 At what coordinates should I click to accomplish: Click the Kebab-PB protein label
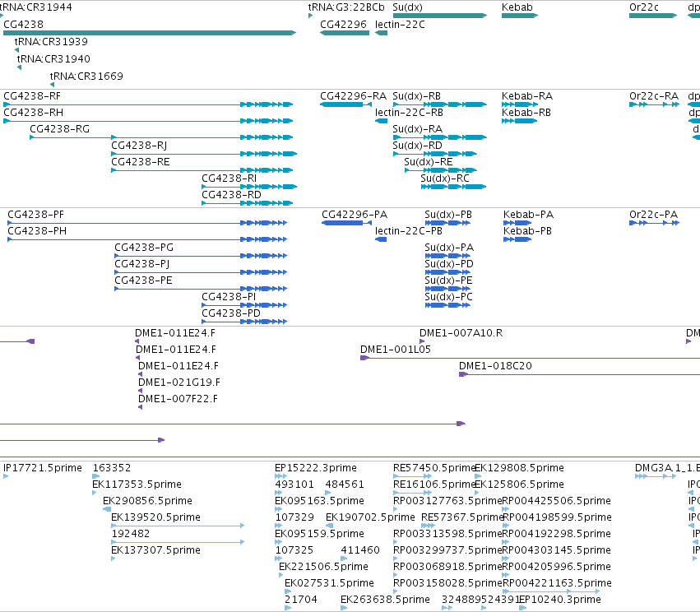(528, 231)
